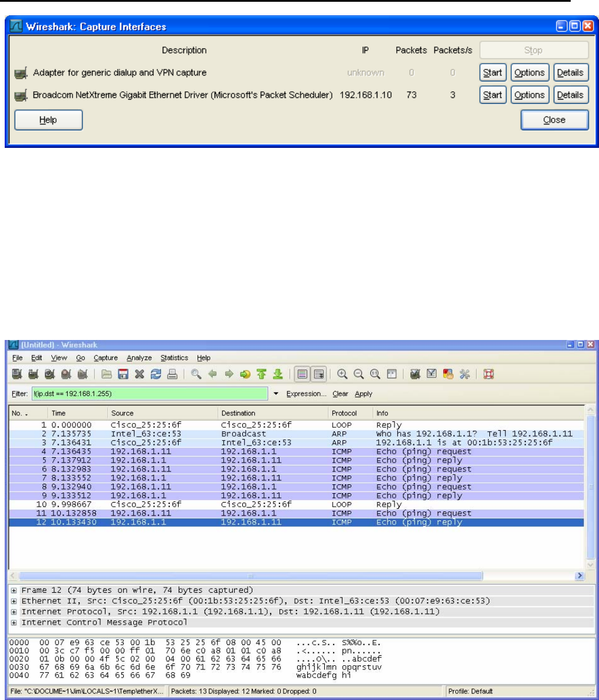The width and height of the screenshot is (599, 700).
Task: Expand the Internet Protocol tree node
Action: tap(14, 612)
